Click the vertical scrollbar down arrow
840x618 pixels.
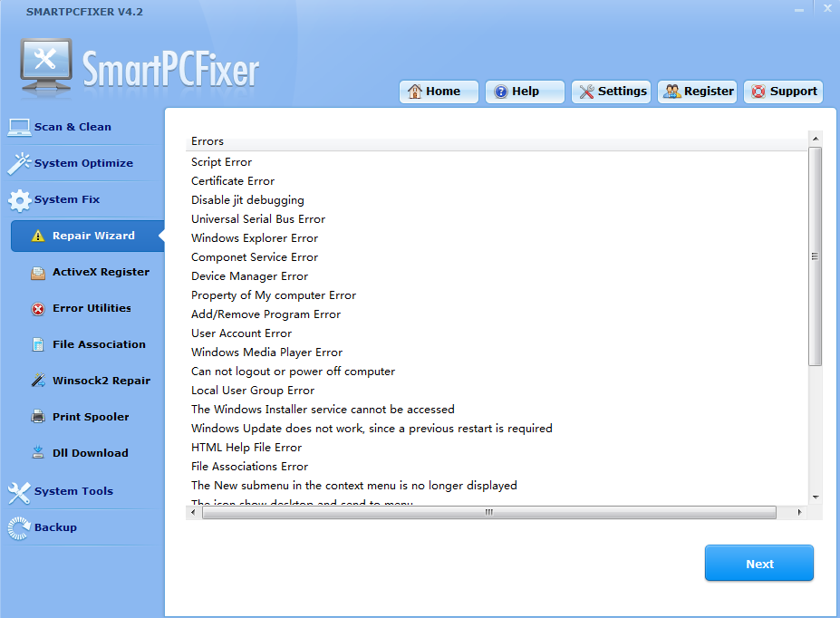(816, 497)
